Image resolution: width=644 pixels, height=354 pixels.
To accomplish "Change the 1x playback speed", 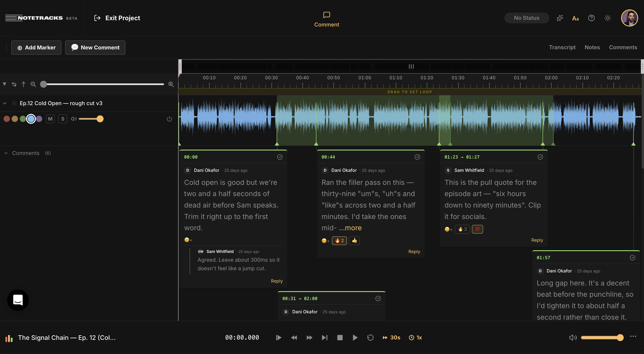I will coord(415,338).
